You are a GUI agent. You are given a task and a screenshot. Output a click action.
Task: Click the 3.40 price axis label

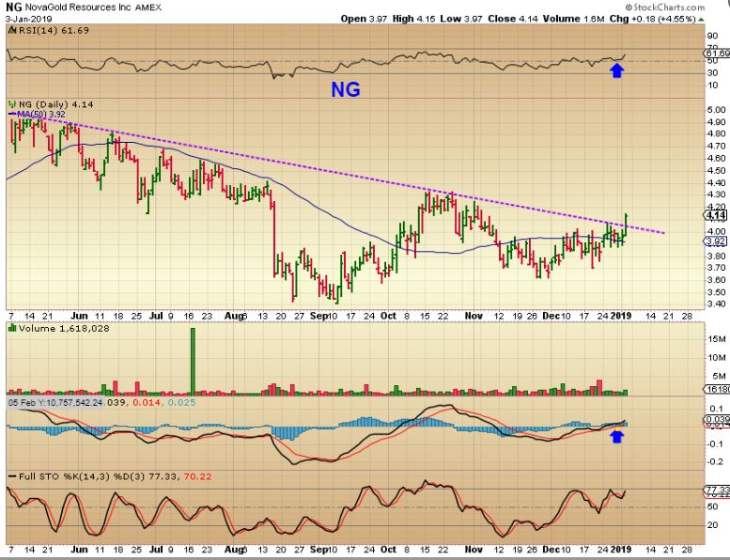(x=716, y=304)
